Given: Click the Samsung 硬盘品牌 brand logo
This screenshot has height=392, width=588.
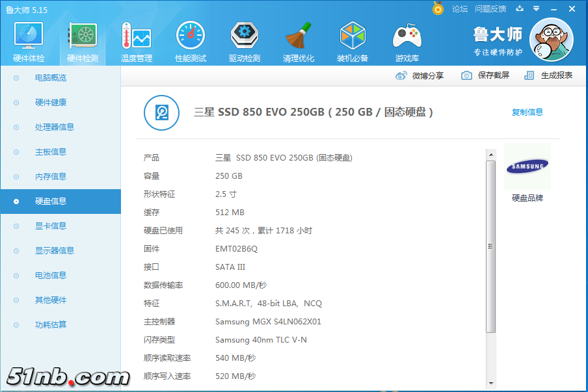Looking at the screenshot, I should pos(527,167).
